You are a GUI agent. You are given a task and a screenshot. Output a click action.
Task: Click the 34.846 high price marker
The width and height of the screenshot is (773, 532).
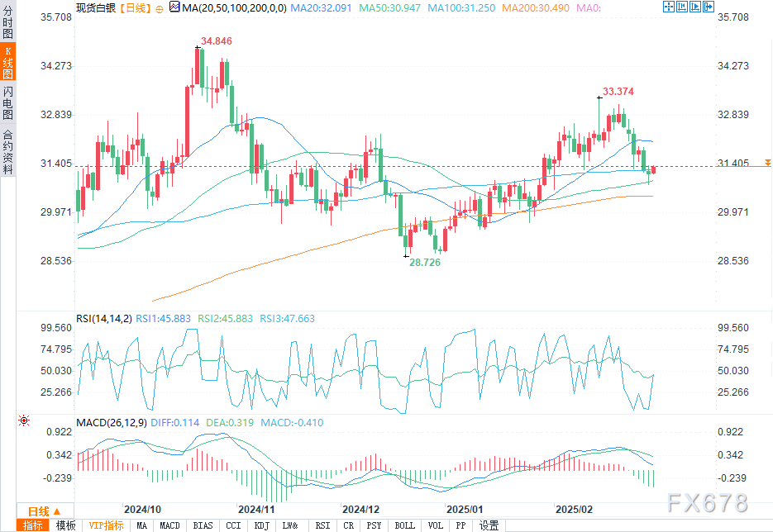pos(216,40)
